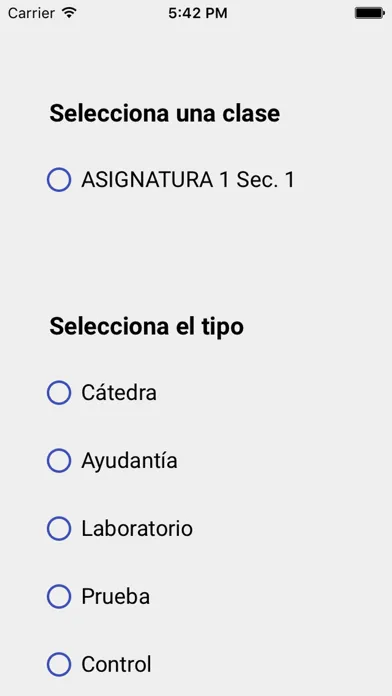
Task: Tap the Cátedra label text
Action: click(x=119, y=392)
